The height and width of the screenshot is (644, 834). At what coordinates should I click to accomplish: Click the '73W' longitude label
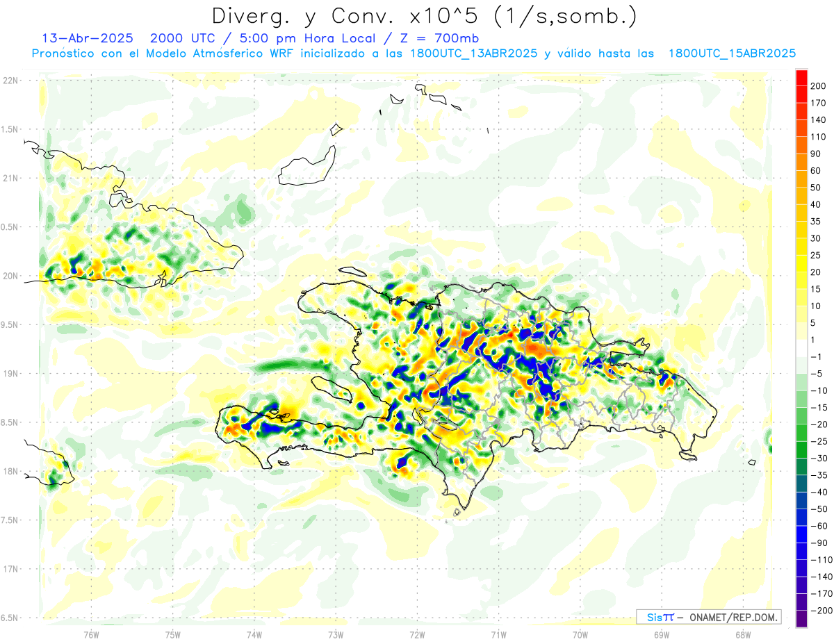tap(336, 634)
